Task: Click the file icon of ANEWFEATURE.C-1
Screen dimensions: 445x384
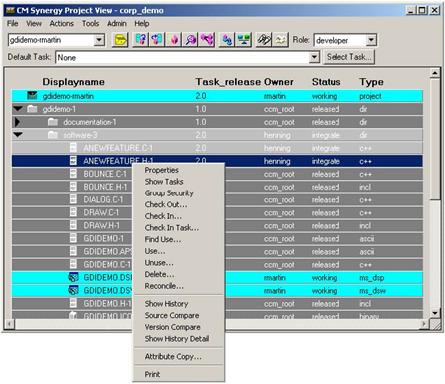Action: tap(73, 148)
